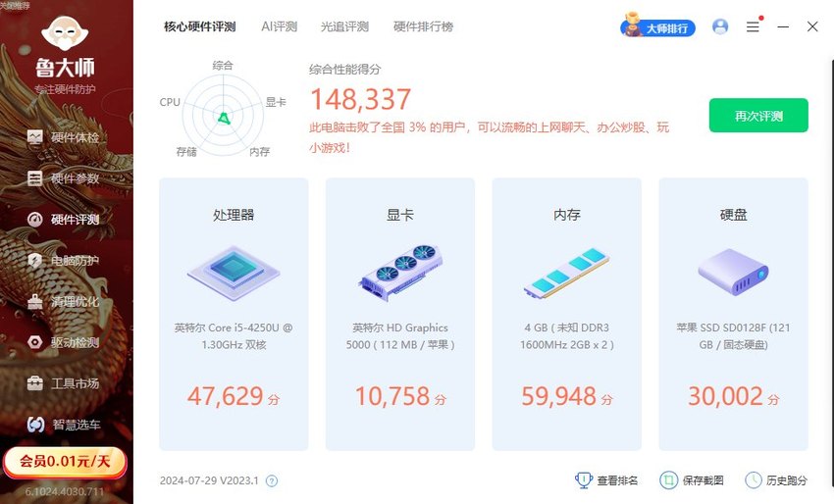Open 电脑防护 in the sidebar
The height and width of the screenshot is (504, 834).
[x=64, y=261]
